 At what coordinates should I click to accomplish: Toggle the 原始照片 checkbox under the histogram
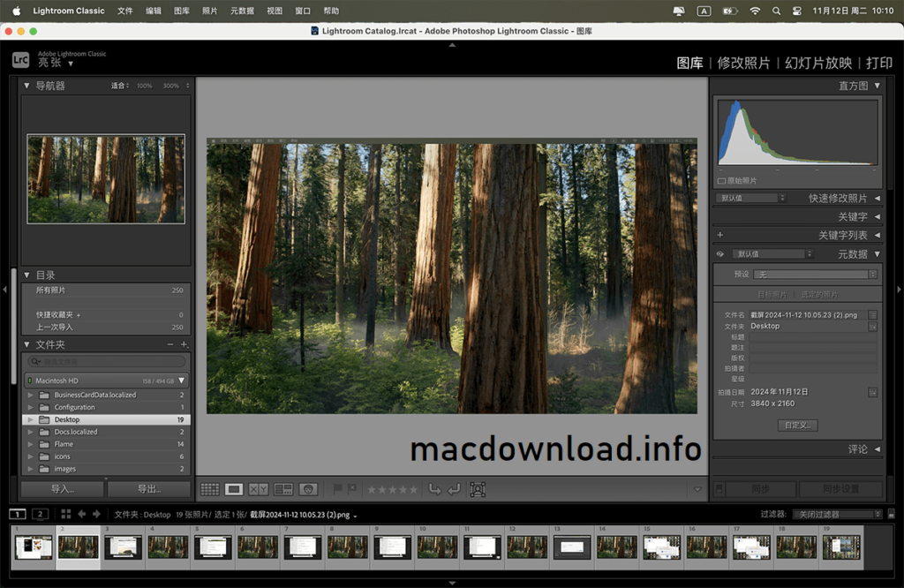(721, 181)
